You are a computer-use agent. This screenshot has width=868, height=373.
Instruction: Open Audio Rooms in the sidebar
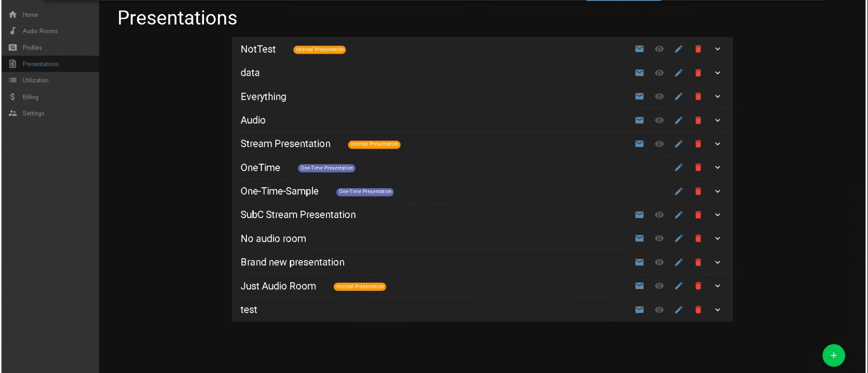40,31
